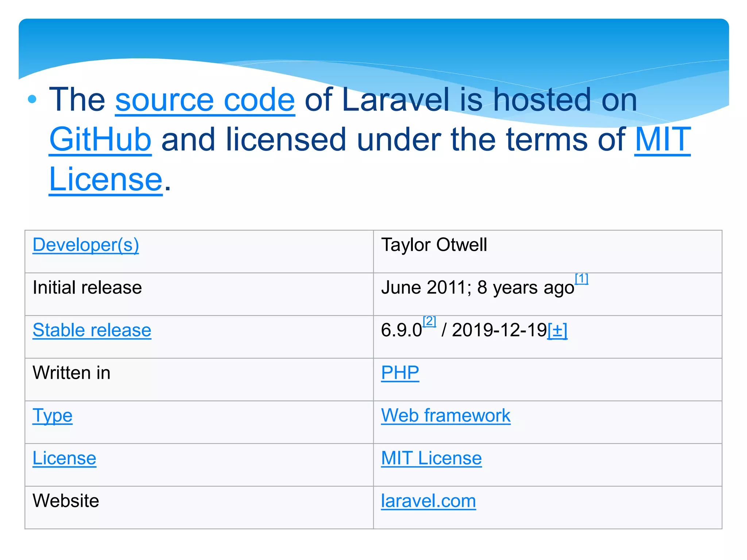Screen dimensions: 747x560
Task: Visit the laravel.com website link
Action: [x=429, y=501]
